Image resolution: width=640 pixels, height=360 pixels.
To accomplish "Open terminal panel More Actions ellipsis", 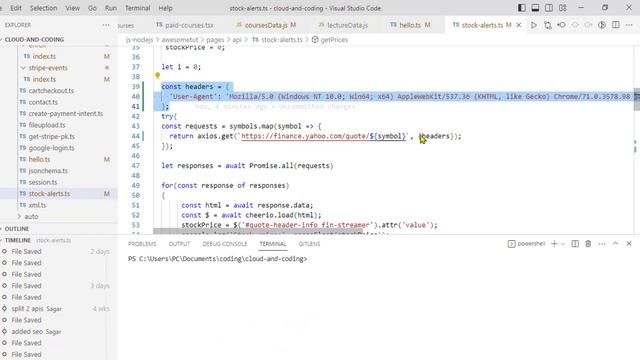I will [x=602, y=244].
